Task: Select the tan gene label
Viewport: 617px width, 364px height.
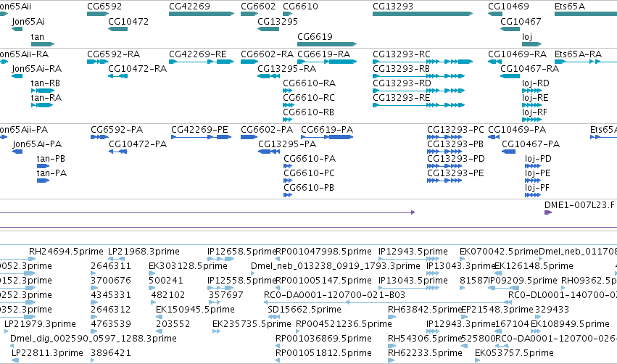Action: 38,36
